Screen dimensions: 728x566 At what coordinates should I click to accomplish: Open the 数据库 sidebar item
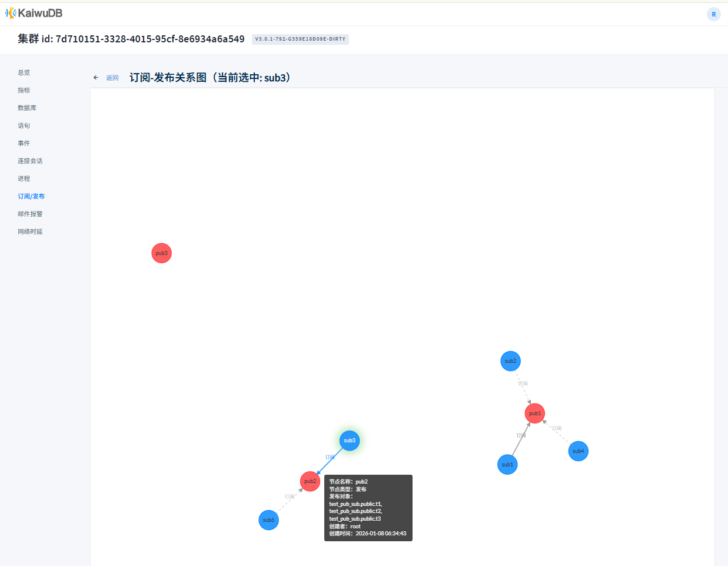(27, 108)
